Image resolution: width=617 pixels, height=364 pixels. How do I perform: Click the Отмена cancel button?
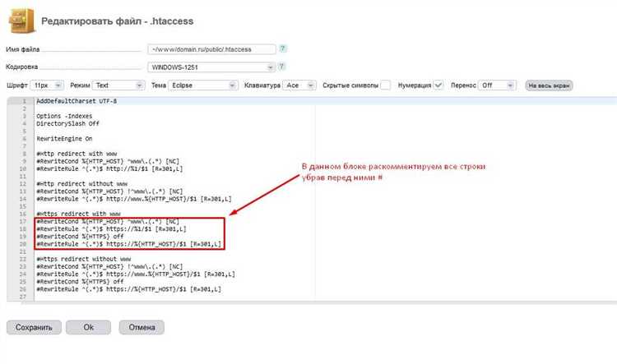pos(141,328)
